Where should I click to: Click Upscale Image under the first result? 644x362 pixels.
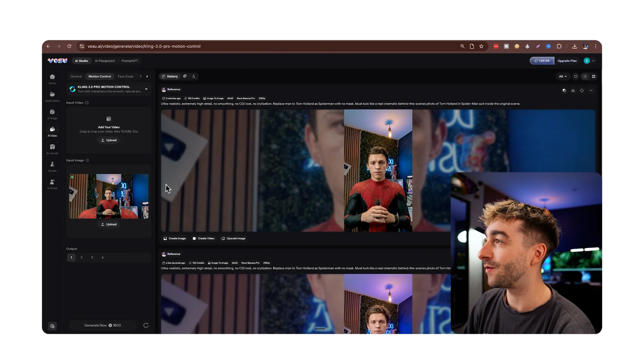click(x=233, y=239)
